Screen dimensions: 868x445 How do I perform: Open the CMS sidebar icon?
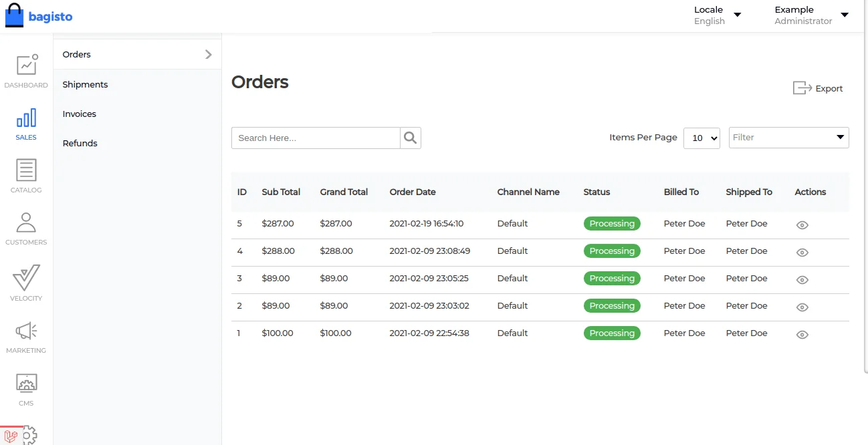point(26,384)
